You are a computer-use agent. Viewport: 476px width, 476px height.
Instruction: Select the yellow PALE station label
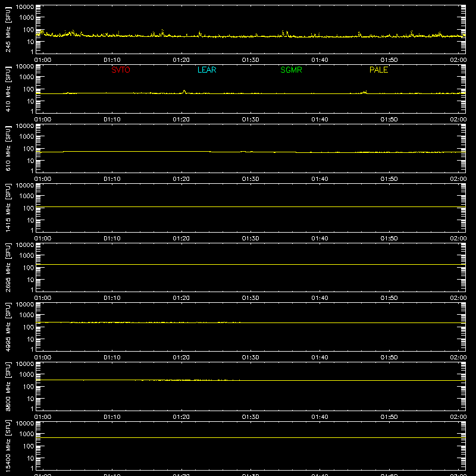[378, 70]
